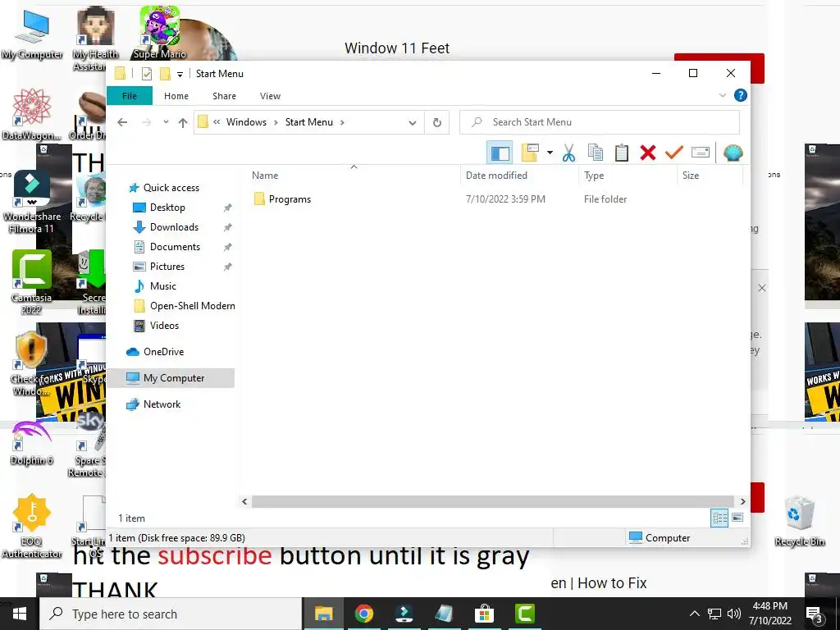
Task: Open the Share ribbon tab
Action: [224, 96]
